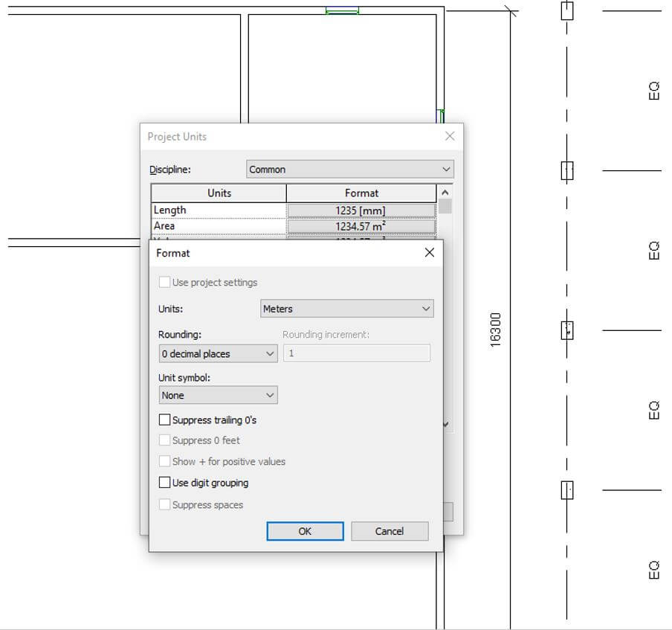
Task: Click the OK button in Format dialog
Action: coord(305,531)
